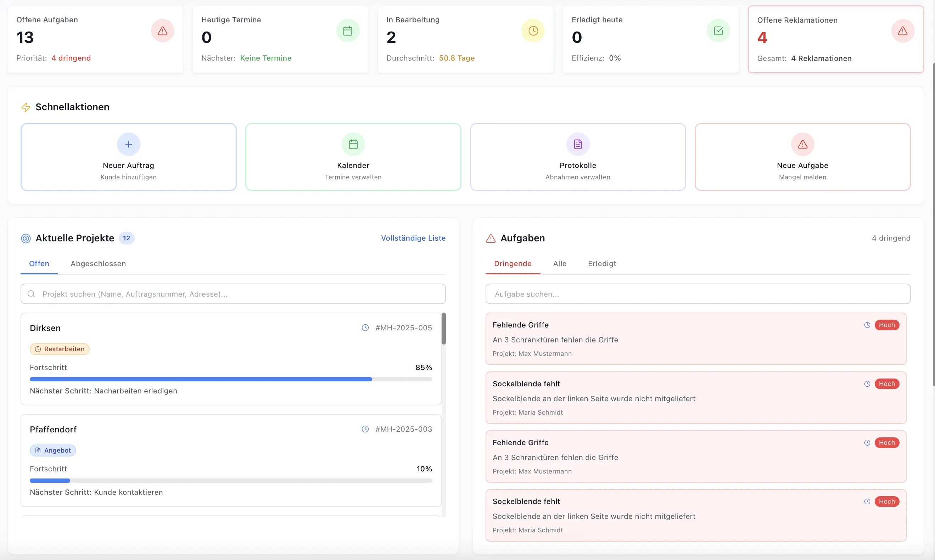The width and height of the screenshot is (935, 560).
Task: Open the Pfaffendorf project title
Action: (53, 430)
